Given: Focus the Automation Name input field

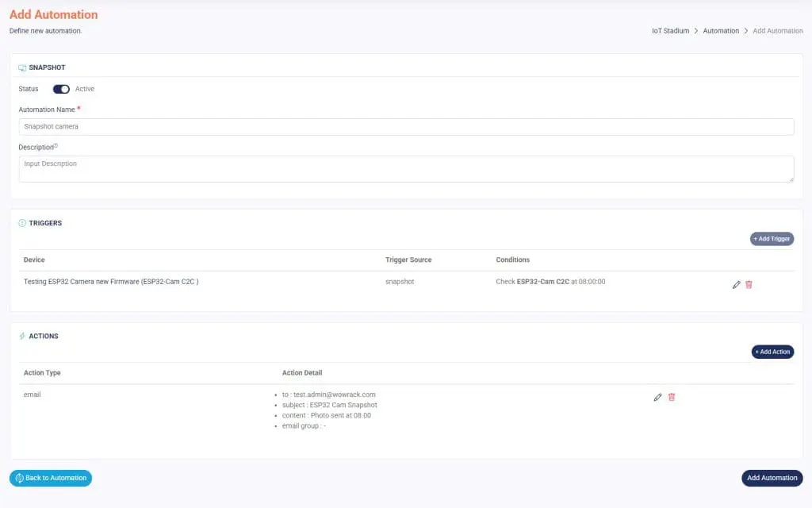Looking at the screenshot, I should (406, 127).
